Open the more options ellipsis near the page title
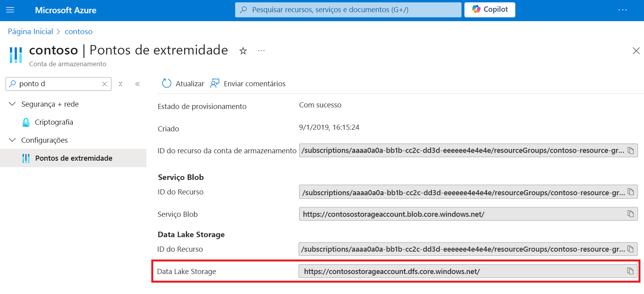This screenshot has width=644, height=294. point(261,51)
